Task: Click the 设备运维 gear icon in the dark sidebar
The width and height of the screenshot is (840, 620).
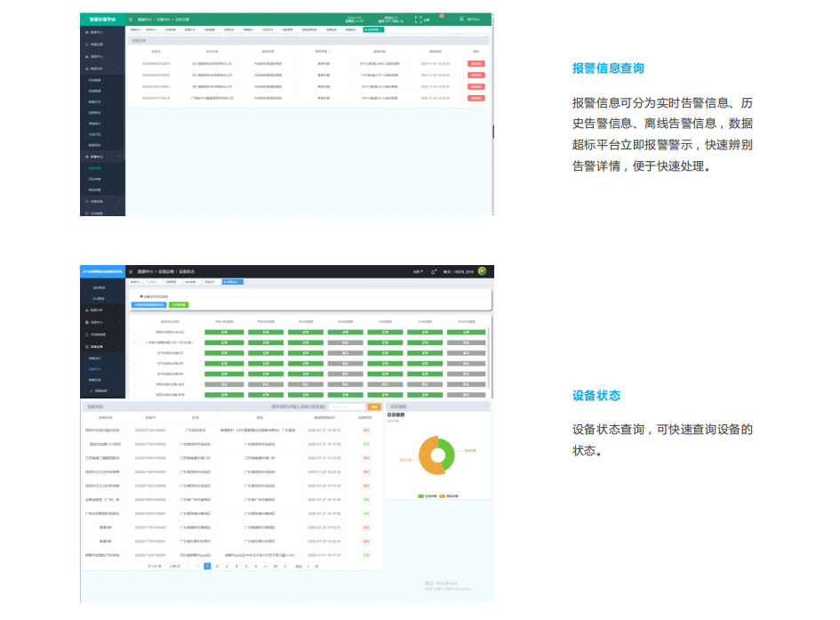Action: pyautogui.click(x=87, y=347)
